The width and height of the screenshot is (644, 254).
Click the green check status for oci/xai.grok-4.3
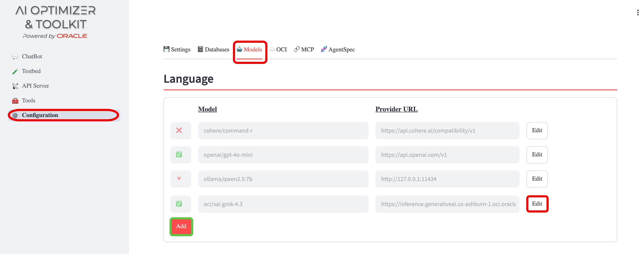click(x=179, y=204)
